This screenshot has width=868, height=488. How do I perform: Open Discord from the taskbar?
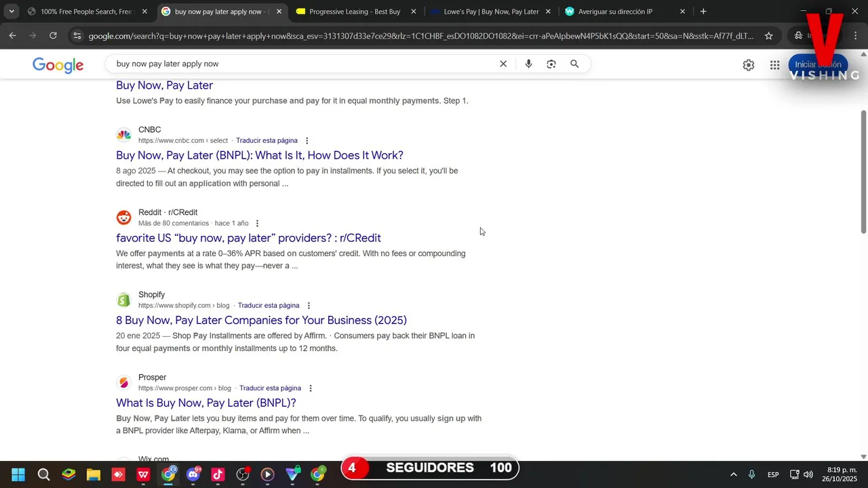193,474
